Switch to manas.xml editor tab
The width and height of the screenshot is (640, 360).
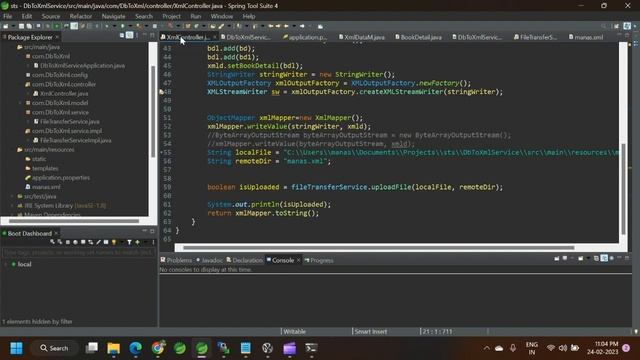coord(586,37)
